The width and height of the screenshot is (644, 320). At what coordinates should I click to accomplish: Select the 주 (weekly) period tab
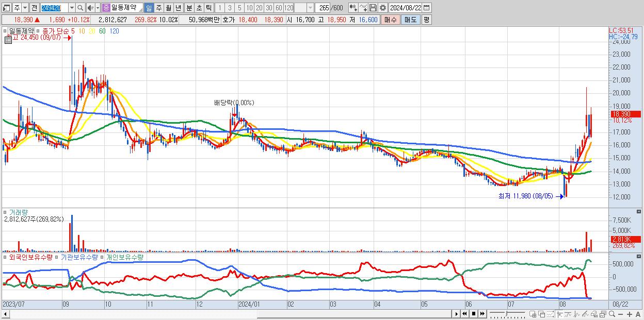pyautogui.click(x=158, y=8)
